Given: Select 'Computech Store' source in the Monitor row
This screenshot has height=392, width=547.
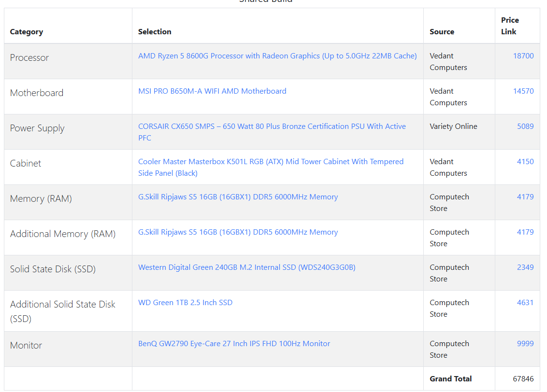Looking at the screenshot, I should [449, 349].
